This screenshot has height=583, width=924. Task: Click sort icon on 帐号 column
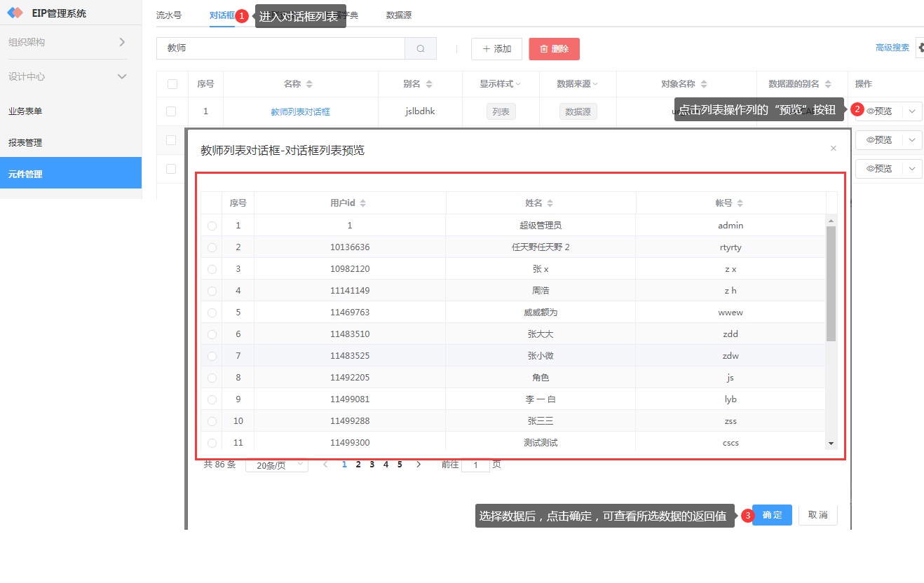coord(740,203)
